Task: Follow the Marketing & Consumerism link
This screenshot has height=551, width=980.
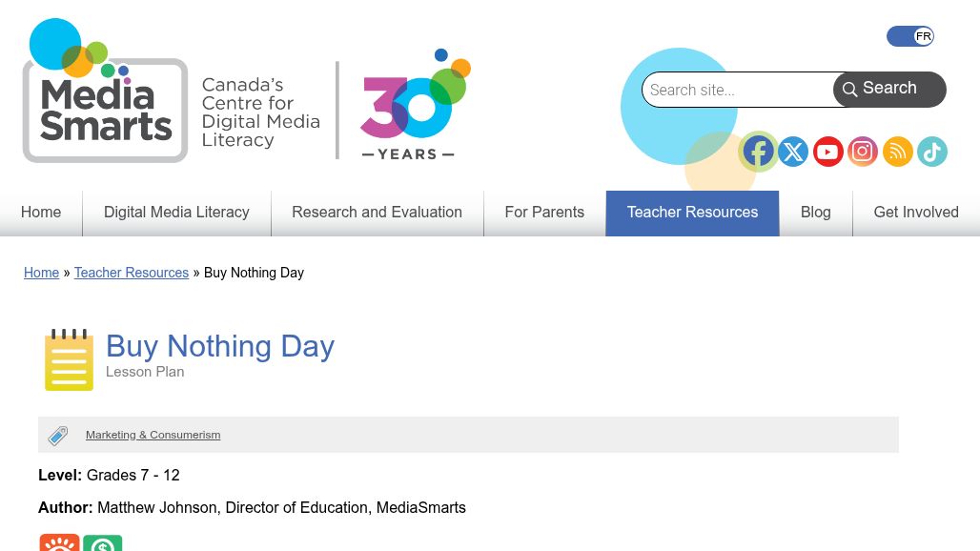Action: pos(153,435)
